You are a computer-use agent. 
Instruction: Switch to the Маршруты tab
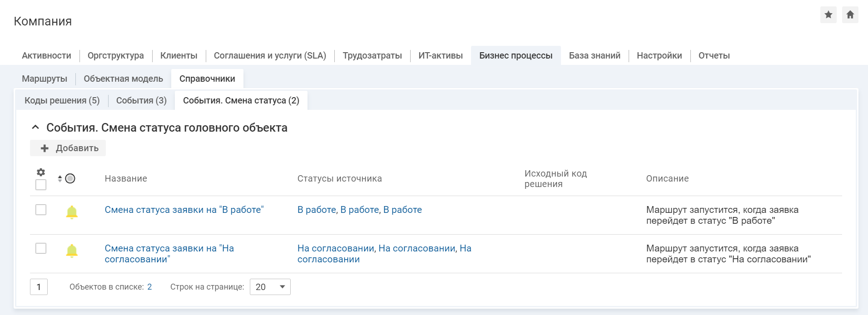click(x=45, y=79)
